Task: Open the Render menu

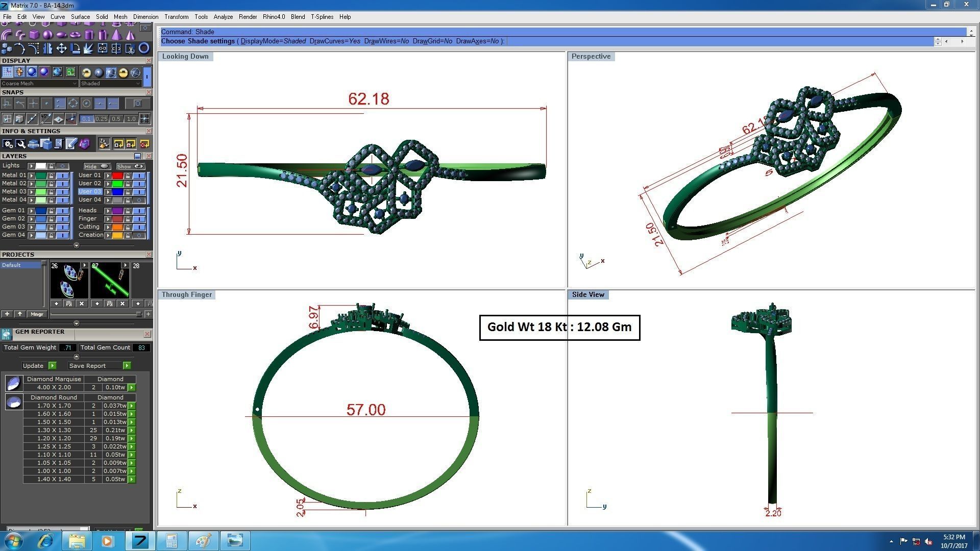Action: click(x=248, y=17)
